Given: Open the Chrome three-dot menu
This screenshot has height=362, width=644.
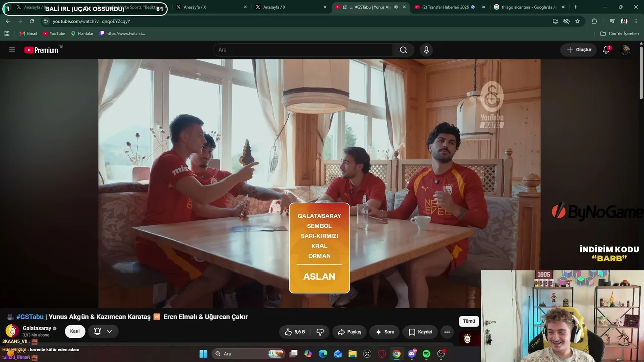Looking at the screenshot, I should coord(636,21).
